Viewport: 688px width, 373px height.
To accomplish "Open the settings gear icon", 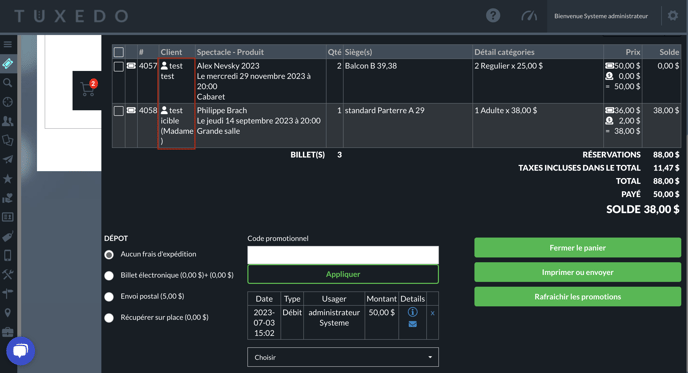I will (673, 16).
